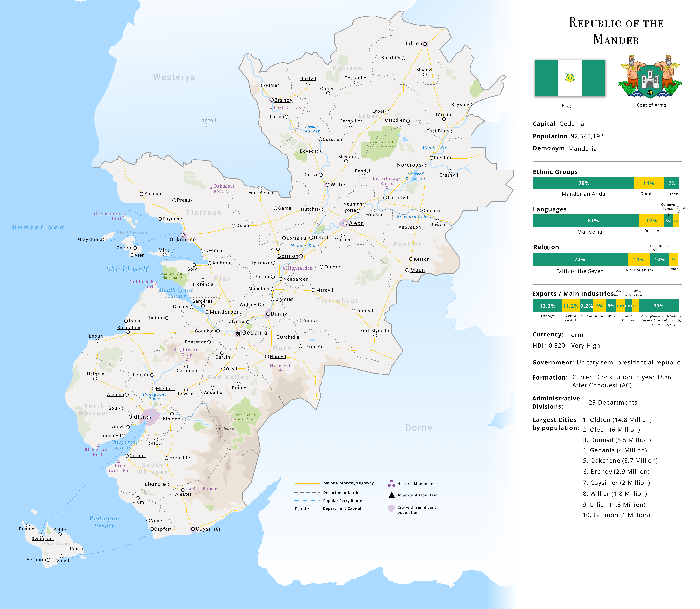Click the Blackcrown Fort monument marker

click(x=98, y=446)
